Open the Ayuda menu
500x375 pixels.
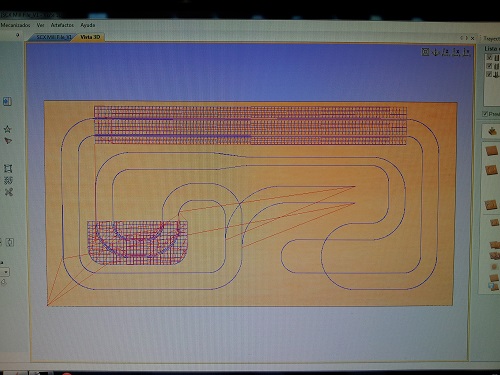click(x=87, y=25)
